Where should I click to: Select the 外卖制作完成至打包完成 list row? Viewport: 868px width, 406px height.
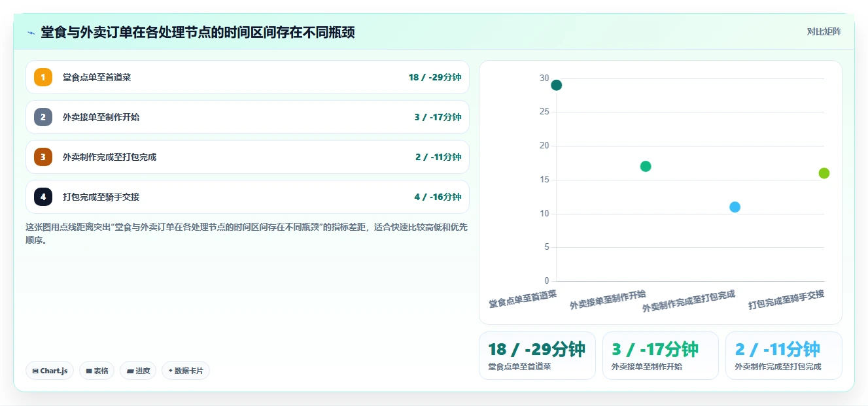point(247,157)
